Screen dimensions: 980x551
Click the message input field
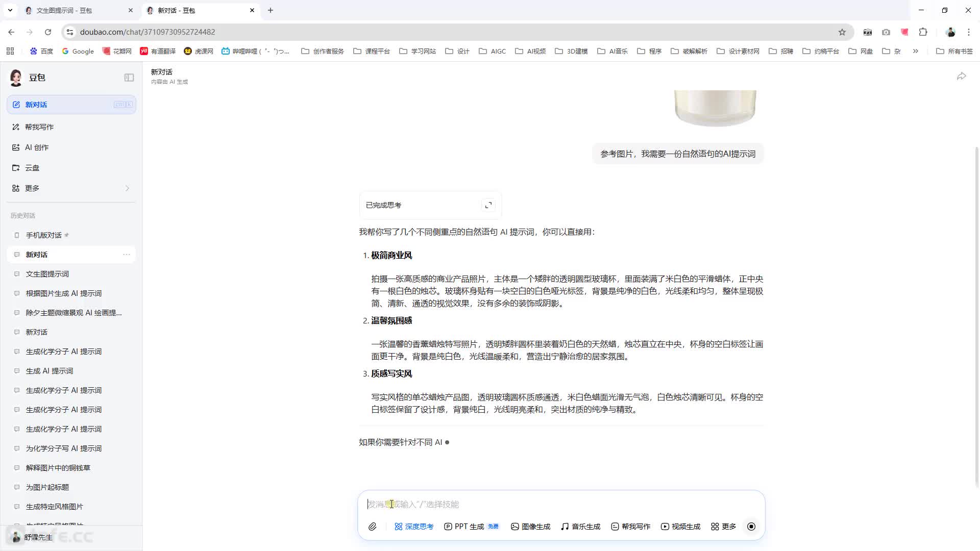pyautogui.click(x=561, y=505)
